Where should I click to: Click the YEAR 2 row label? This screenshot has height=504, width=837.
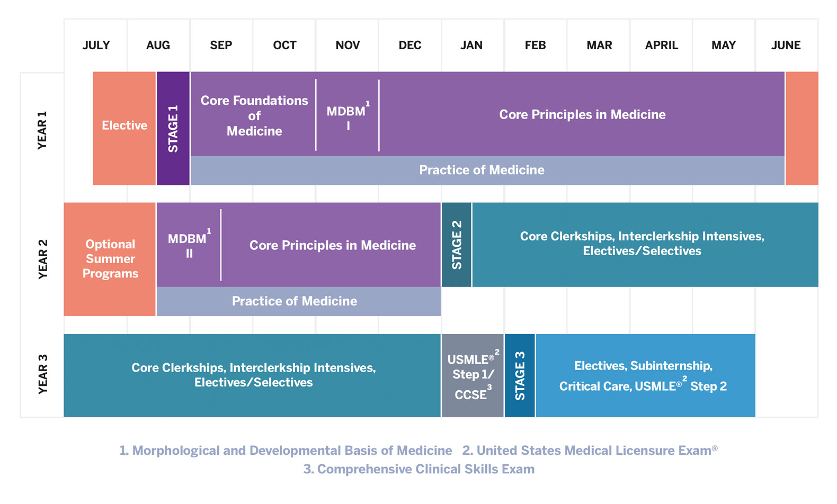(x=42, y=259)
